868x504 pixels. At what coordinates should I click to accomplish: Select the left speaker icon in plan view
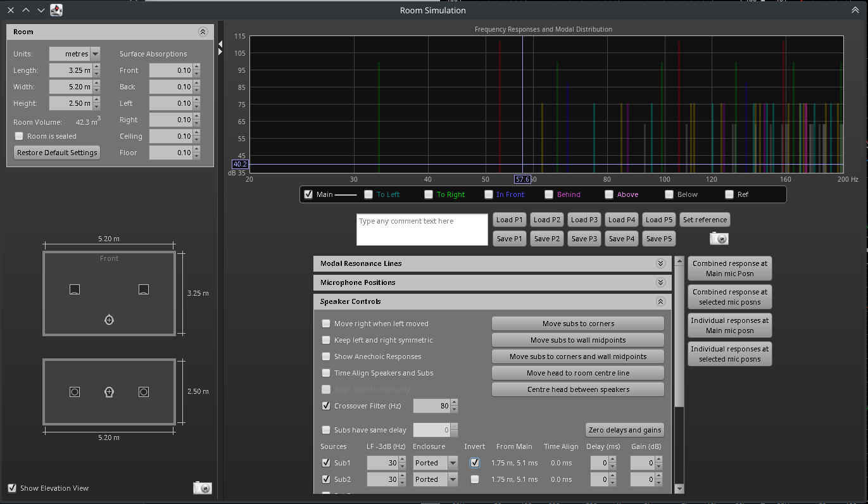75,289
